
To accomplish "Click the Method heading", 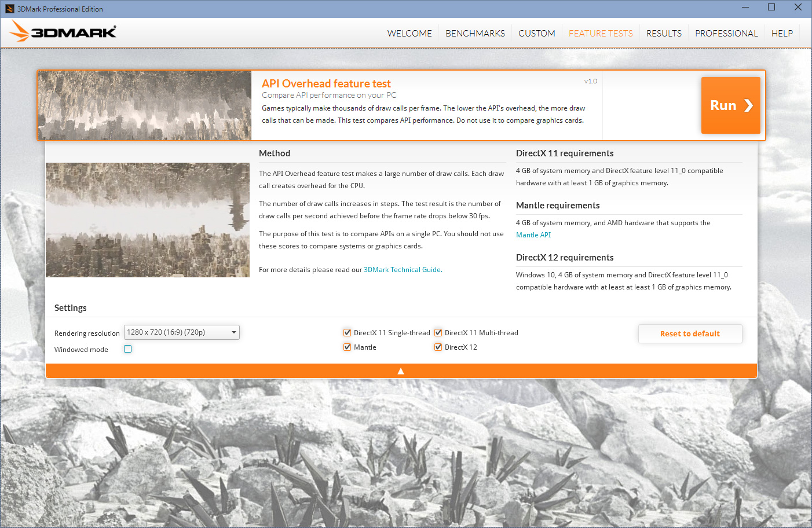I will [275, 153].
